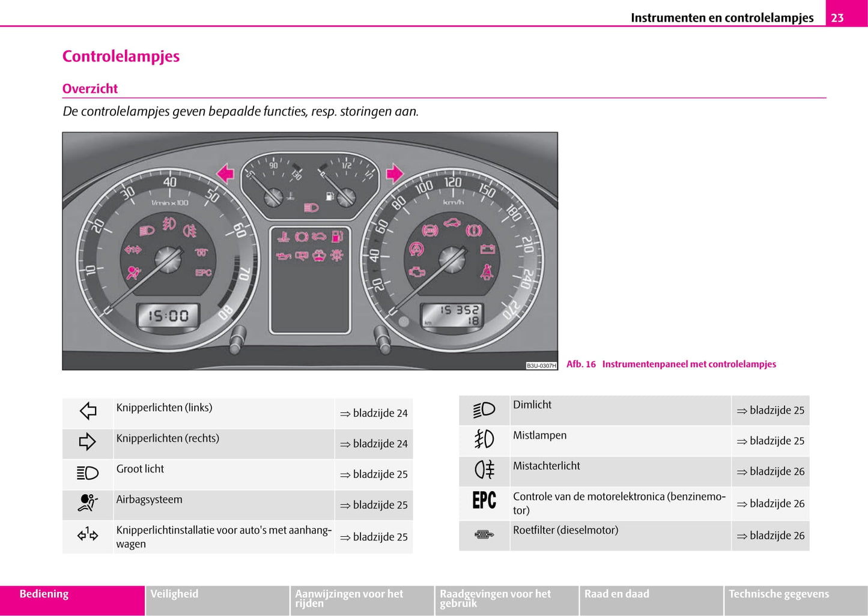The width and height of the screenshot is (868, 616).
Task: Click the pink right arrow above speedometer
Action: tap(394, 174)
